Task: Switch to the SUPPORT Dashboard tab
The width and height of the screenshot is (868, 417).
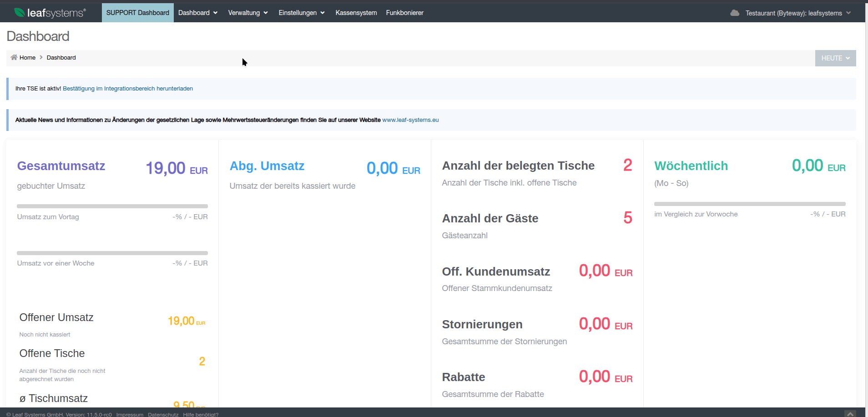Action: 137,13
